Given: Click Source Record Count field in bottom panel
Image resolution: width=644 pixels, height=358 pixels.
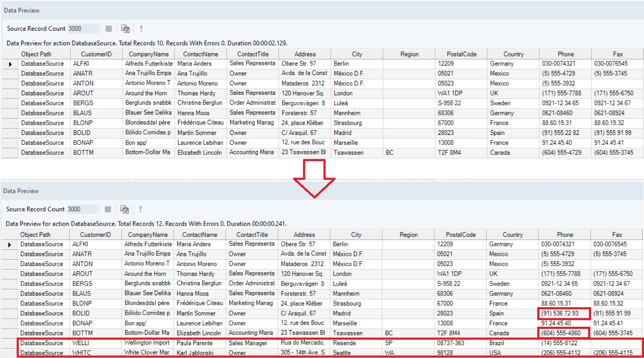Looking at the screenshot, I should [82, 209].
